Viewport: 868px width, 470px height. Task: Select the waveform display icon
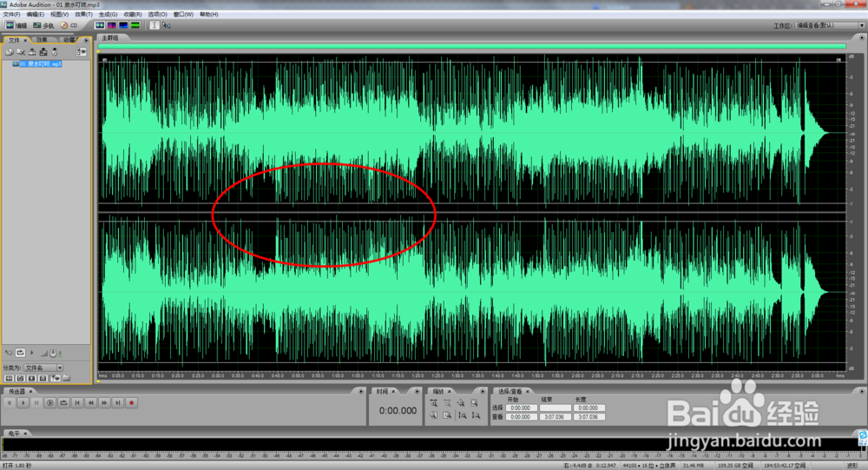click(100, 25)
